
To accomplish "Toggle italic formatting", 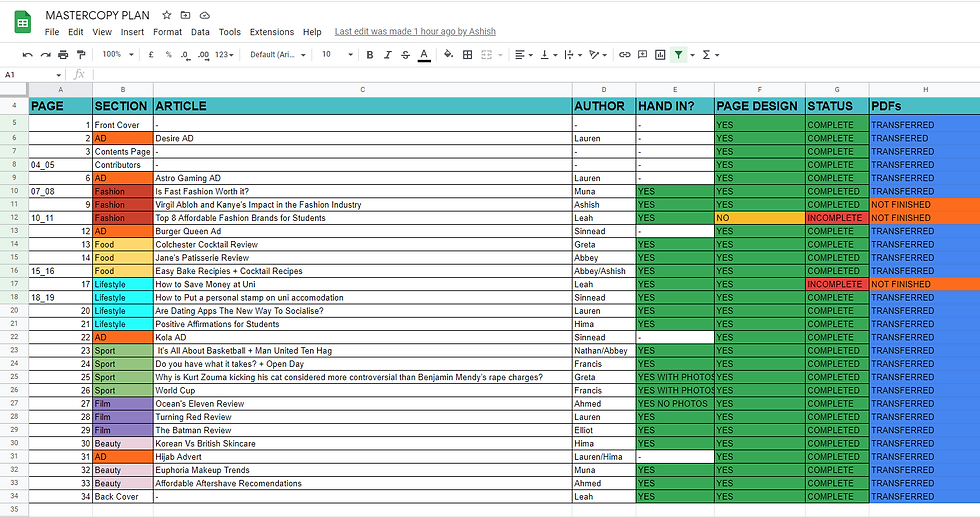I will tap(388, 55).
